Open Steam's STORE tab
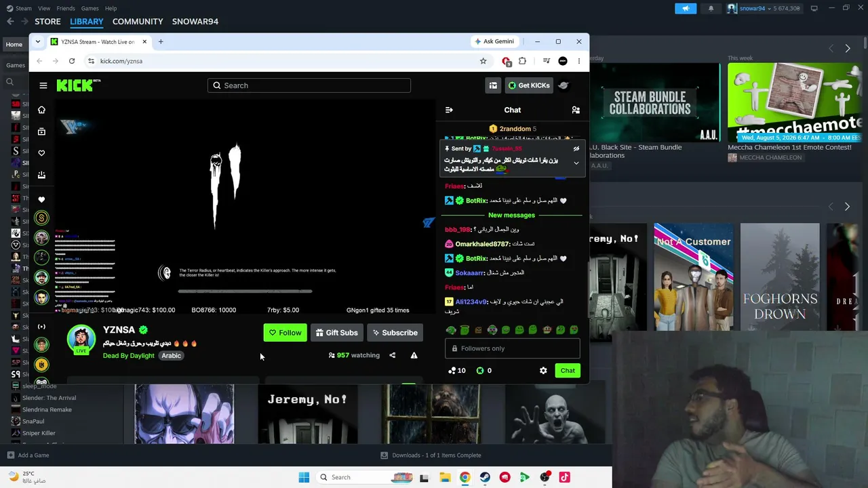This screenshot has height=488, width=868. (47, 22)
